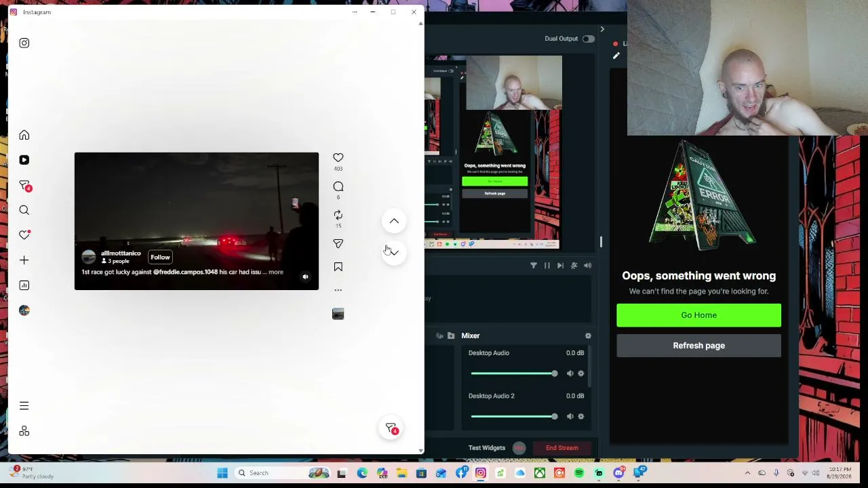Screen dimensions: 868x488
Task: Toggle the REC record button in Streamlabs
Action: coord(519,448)
